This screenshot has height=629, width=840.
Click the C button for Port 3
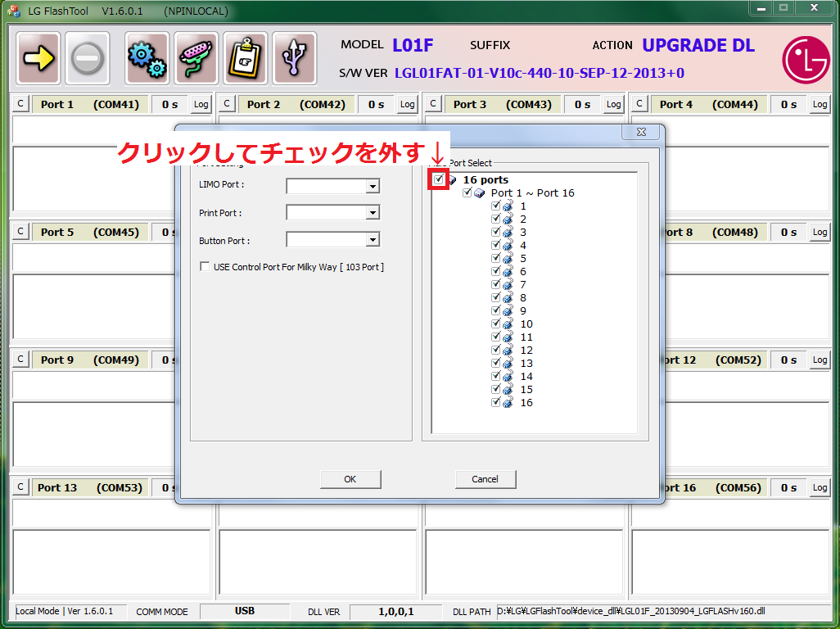coord(433,104)
